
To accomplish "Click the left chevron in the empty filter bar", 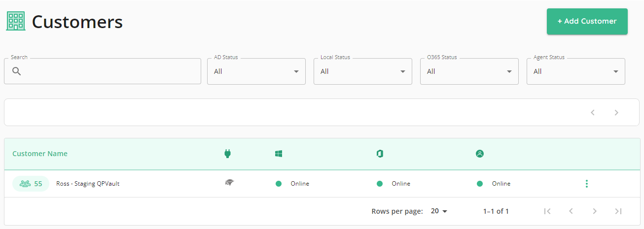I will 593,112.
